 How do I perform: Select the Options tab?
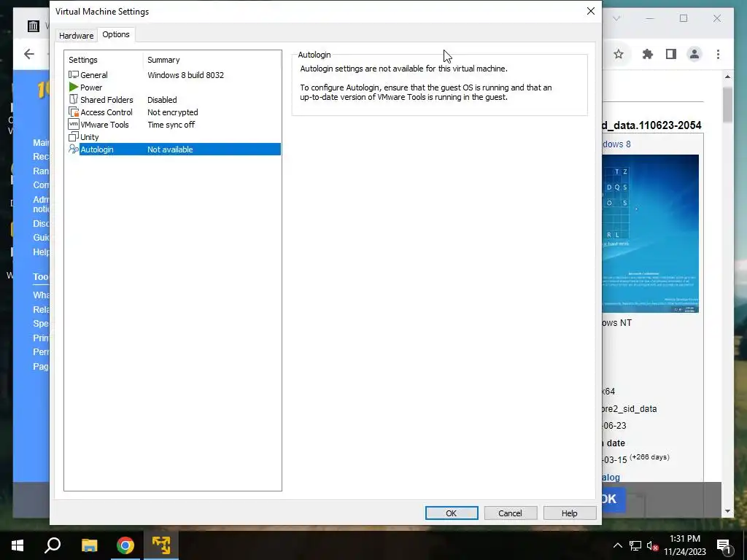[x=116, y=34]
